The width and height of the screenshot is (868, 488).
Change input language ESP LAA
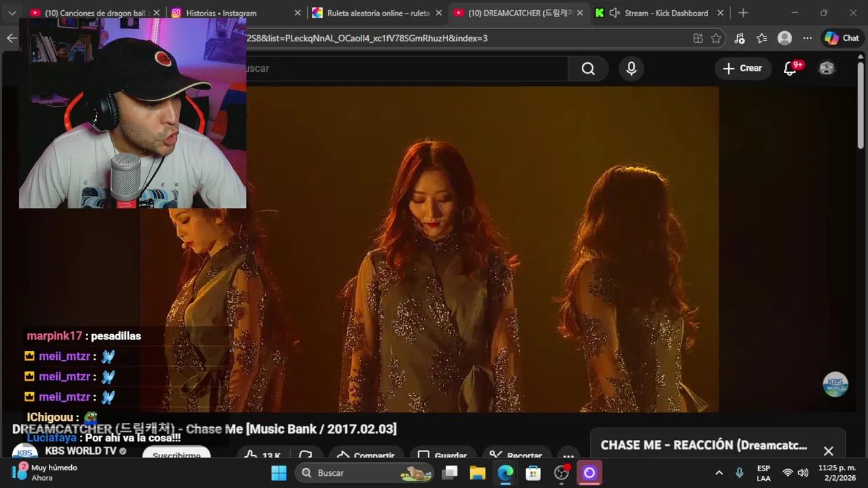point(764,473)
